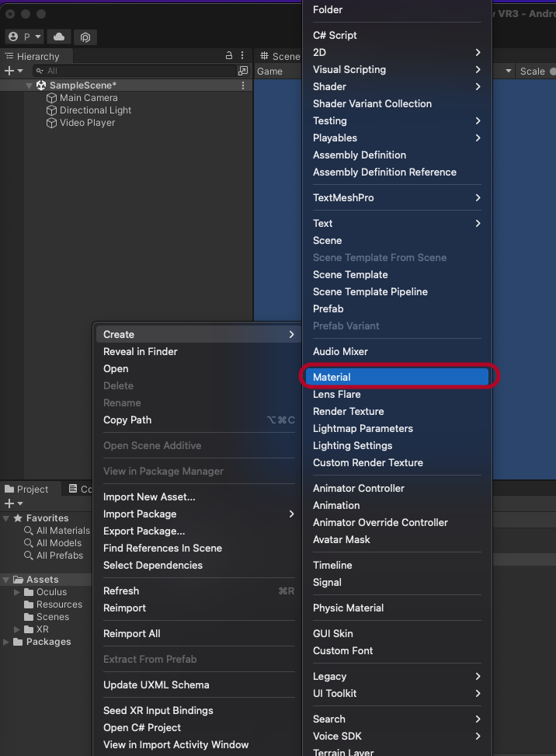
Task: Collapse the Favorites section
Action: (x=5, y=518)
